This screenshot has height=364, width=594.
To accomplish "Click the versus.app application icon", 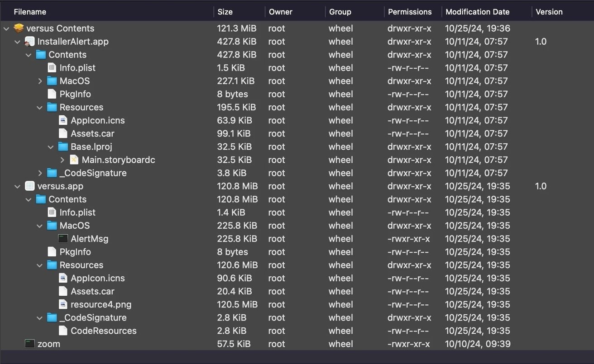I will point(29,186).
